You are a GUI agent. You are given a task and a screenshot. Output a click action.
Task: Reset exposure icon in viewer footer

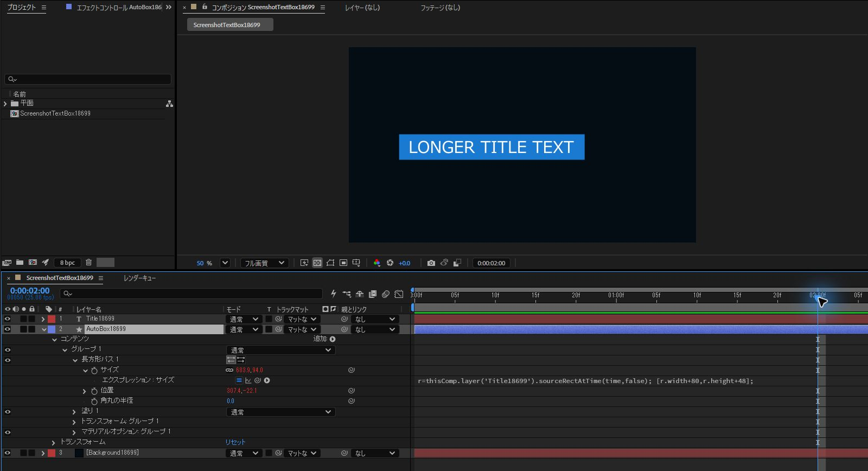[390, 263]
